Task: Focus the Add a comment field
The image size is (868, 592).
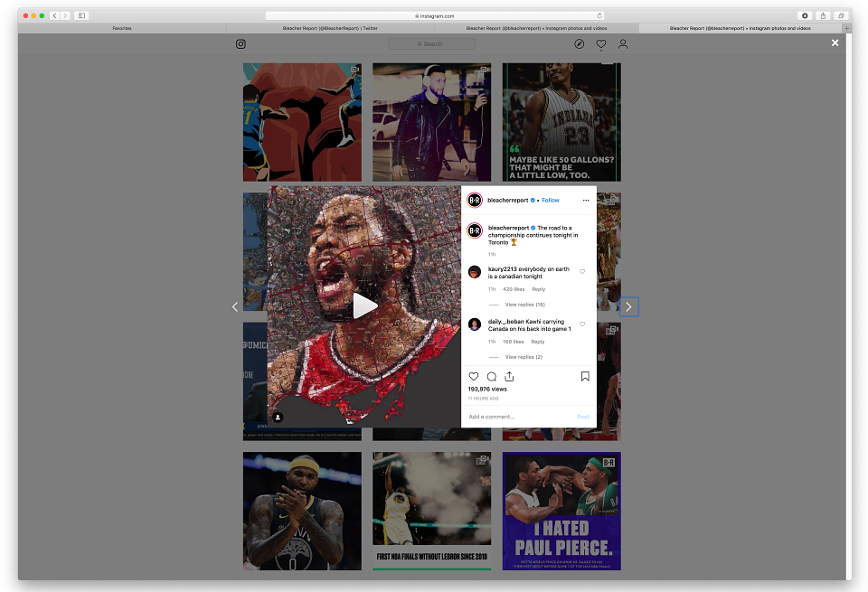Action: coord(521,417)
